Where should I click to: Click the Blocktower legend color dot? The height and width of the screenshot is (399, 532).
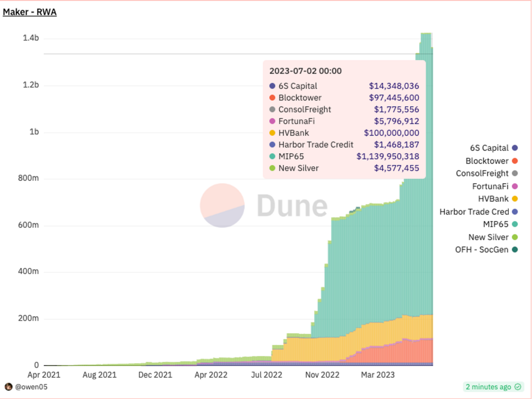[x=515, y=161]
